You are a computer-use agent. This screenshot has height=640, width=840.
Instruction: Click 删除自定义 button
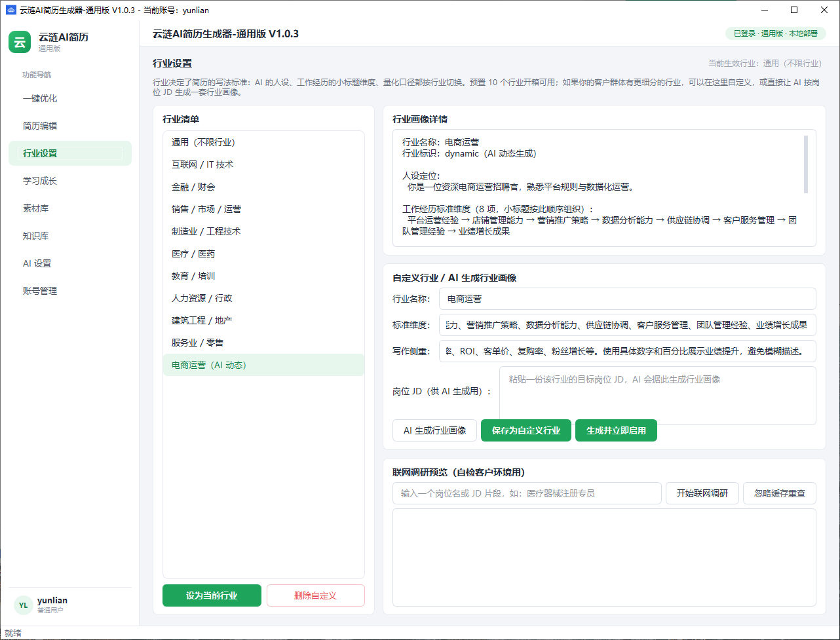click(x=315, y=595)
